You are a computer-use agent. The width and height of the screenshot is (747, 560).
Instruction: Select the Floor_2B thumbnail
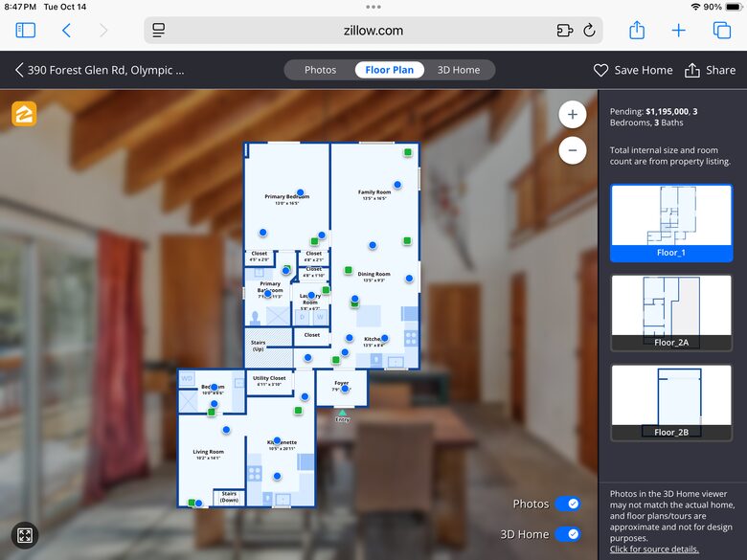(670, 401)
